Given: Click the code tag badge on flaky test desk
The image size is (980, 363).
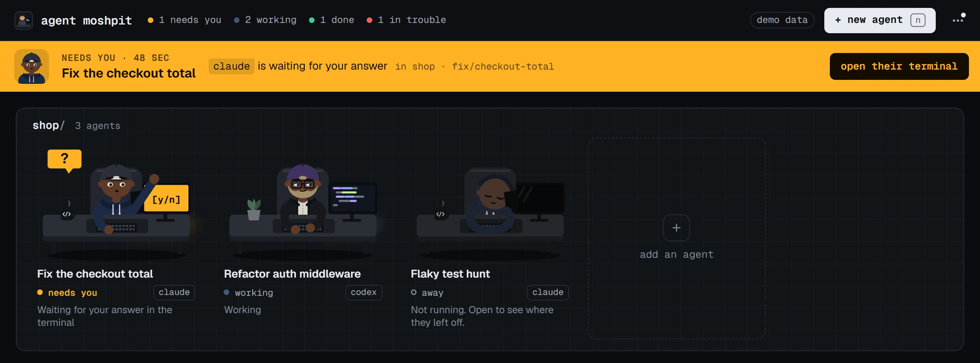Looking at the screenshot, I should [441, 214].
